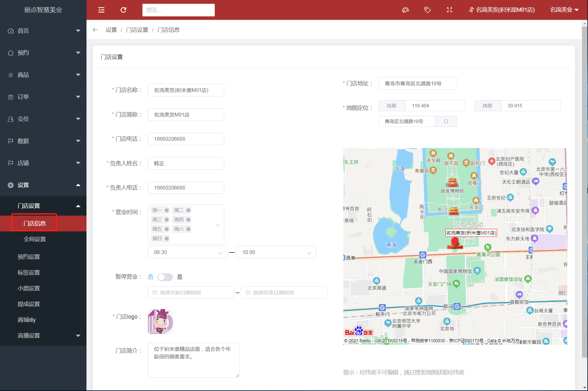Click the 否 label of pause toggle
The height and width of the screenshot is (391, 588).
(151, 277)
